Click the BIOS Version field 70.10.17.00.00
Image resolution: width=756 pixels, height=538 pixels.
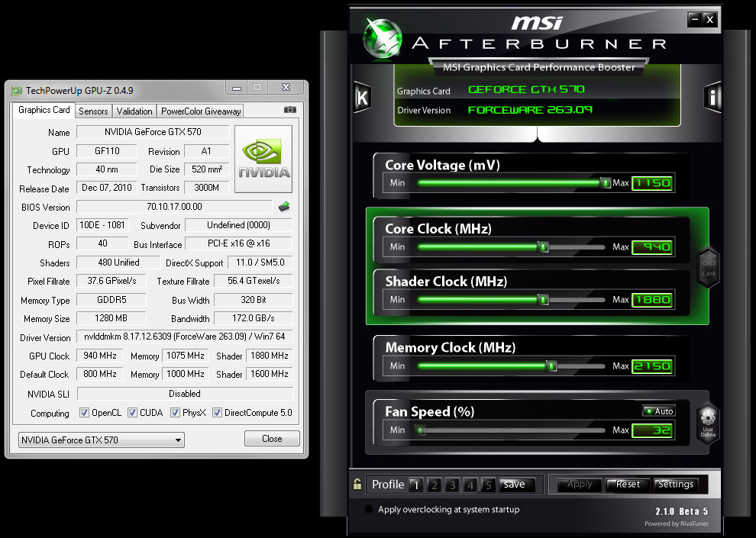pyautogui.click(x=174, y=207)
